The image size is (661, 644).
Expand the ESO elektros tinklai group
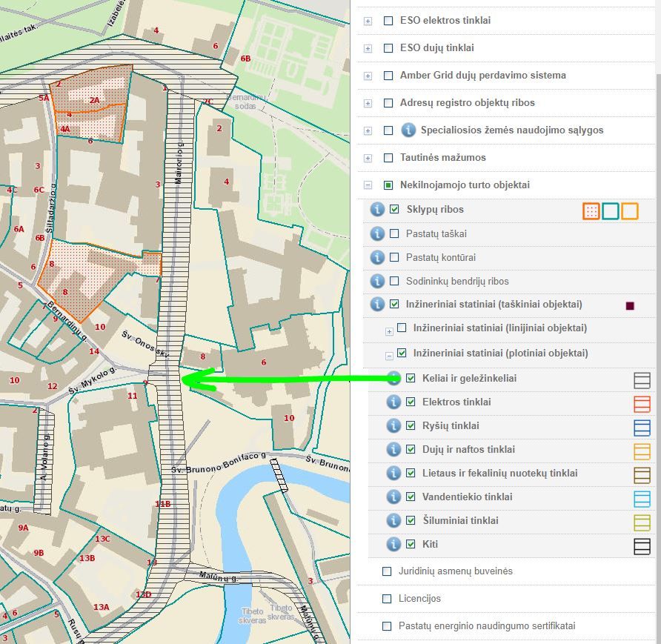tap(368, 21)
